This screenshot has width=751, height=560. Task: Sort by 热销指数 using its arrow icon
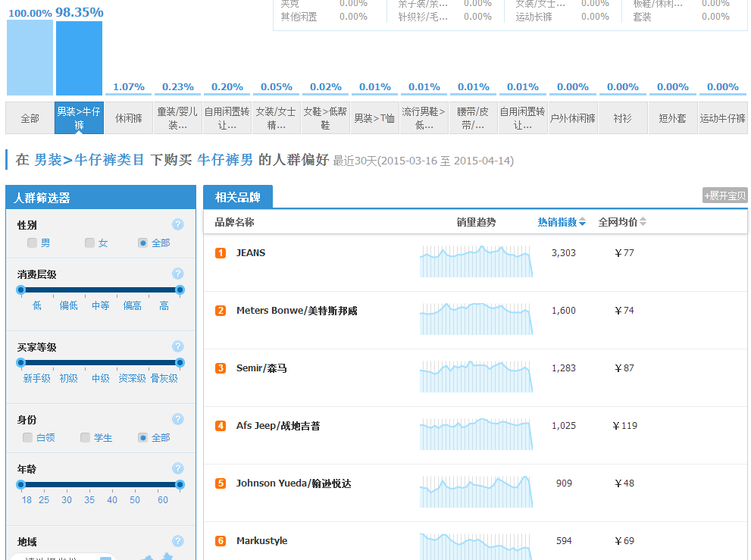click(583, 222)
